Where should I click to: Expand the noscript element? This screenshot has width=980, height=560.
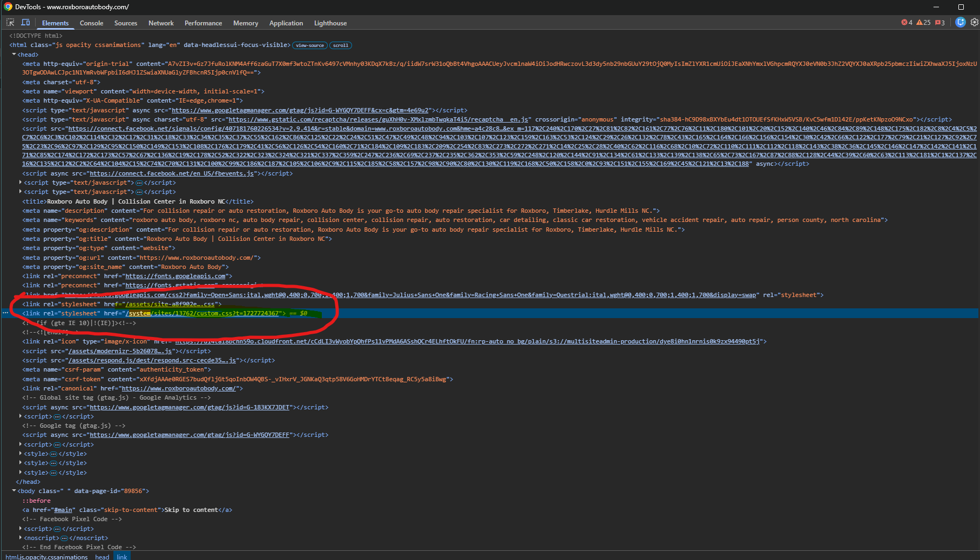pos(21,538)
